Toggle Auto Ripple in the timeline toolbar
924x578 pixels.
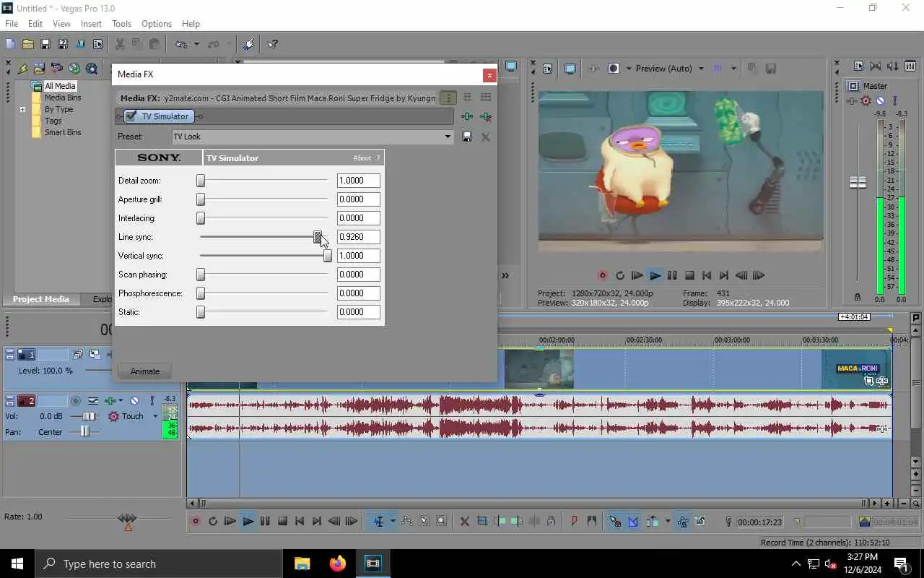click(652, 521)
